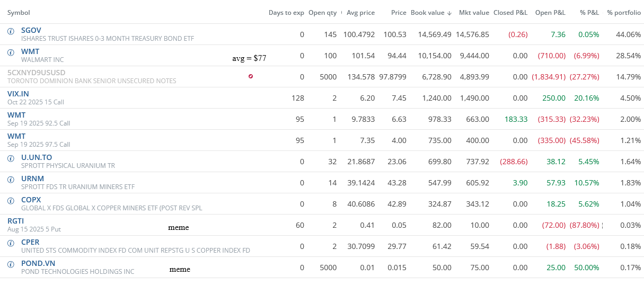Sort by Open qty column header
This screenshot has height=303, width=644.
pos(322,13)
